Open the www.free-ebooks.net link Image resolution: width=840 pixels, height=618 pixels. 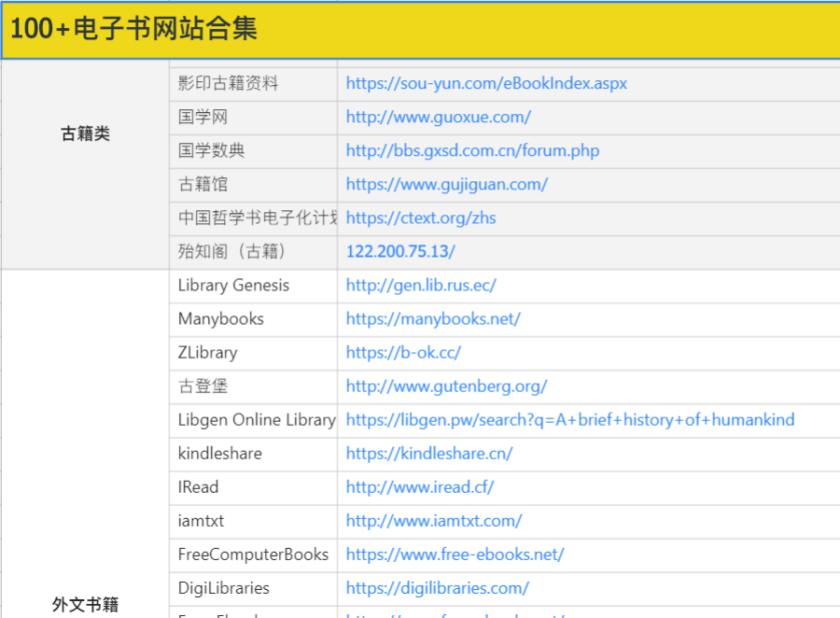pos(455,555)
